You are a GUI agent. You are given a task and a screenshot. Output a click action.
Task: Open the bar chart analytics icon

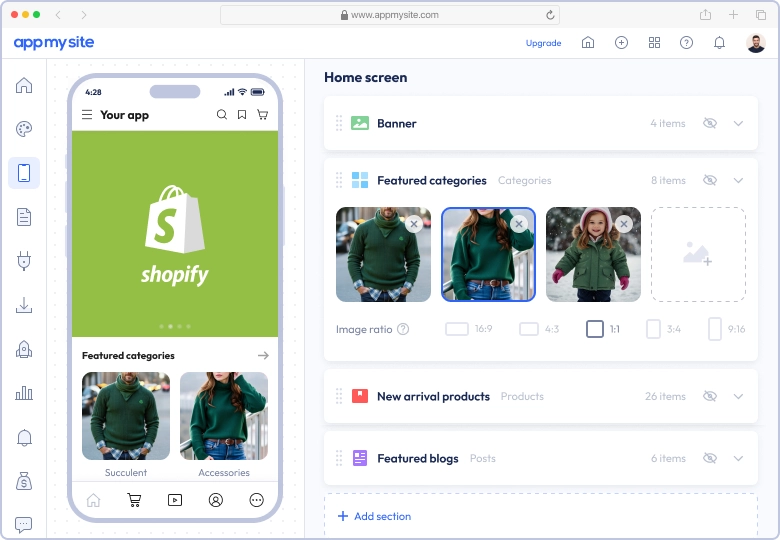click(x=24, y=393)
